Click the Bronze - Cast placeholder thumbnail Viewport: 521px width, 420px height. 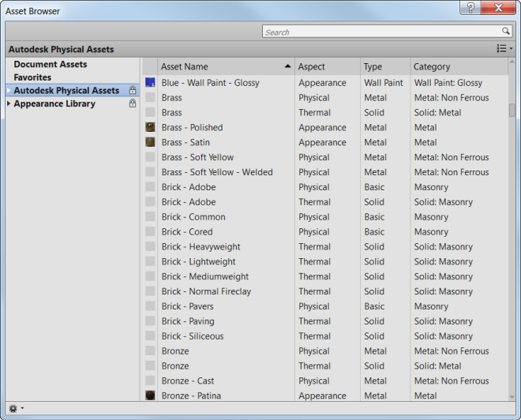pos(150,381)
